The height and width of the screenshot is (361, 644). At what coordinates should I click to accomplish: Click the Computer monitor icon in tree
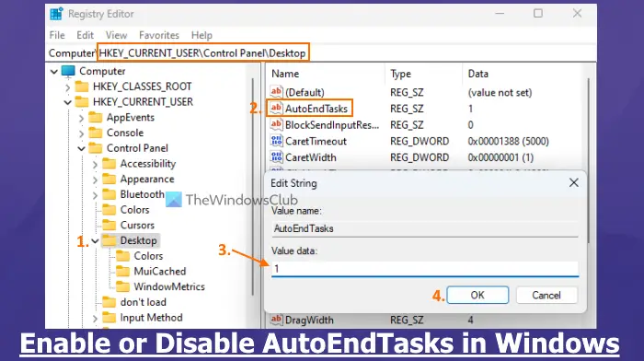(x=68, y=71)
